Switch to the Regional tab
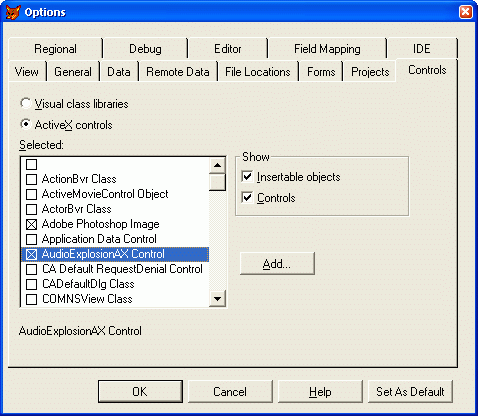The width and height of the screenshot is (478, 416). click(x=55, y=49)
